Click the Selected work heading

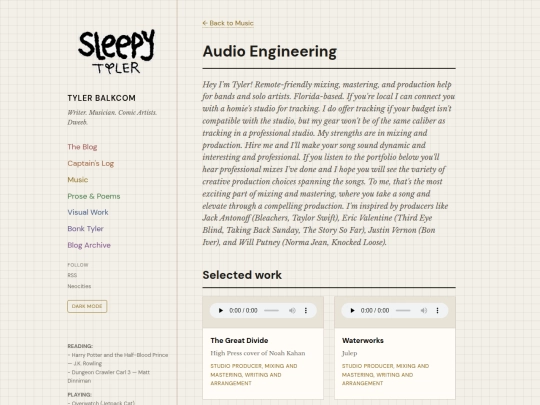point(242,275)
